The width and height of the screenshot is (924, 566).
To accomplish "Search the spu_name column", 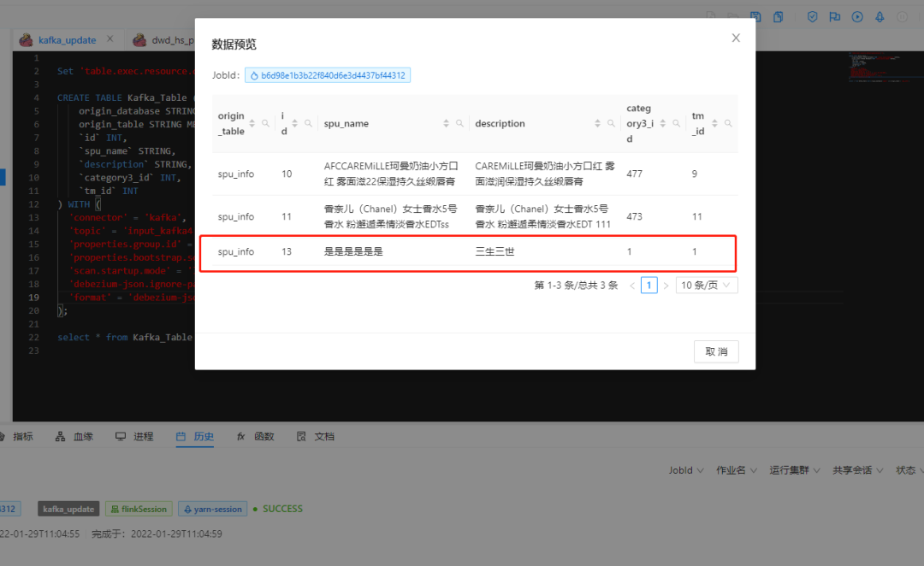I will pos(459,123).
